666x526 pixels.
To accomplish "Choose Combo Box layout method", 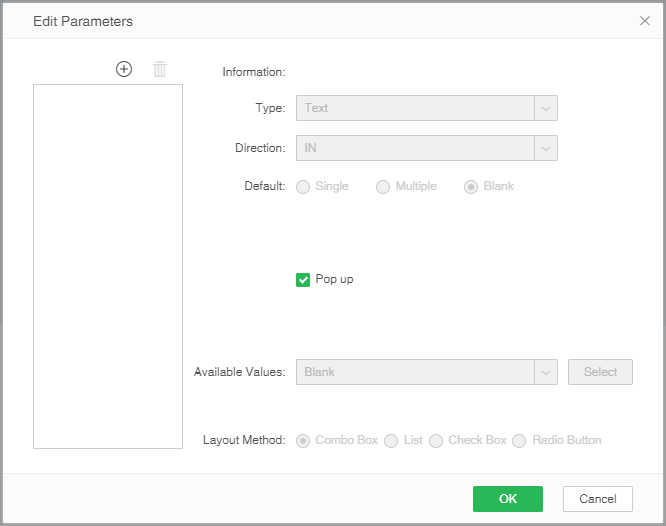I will pos(303,441).
